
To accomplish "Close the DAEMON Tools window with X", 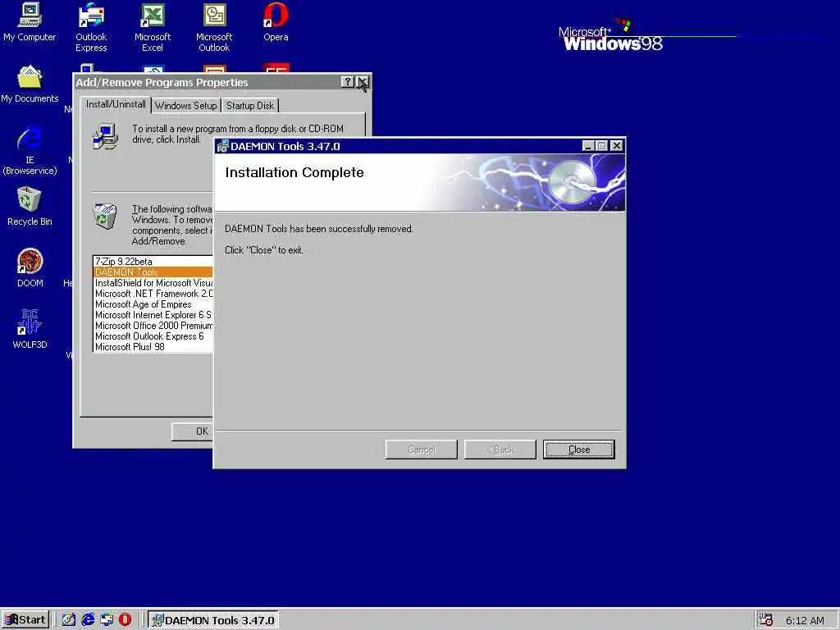I will click(x=617, y=146).
